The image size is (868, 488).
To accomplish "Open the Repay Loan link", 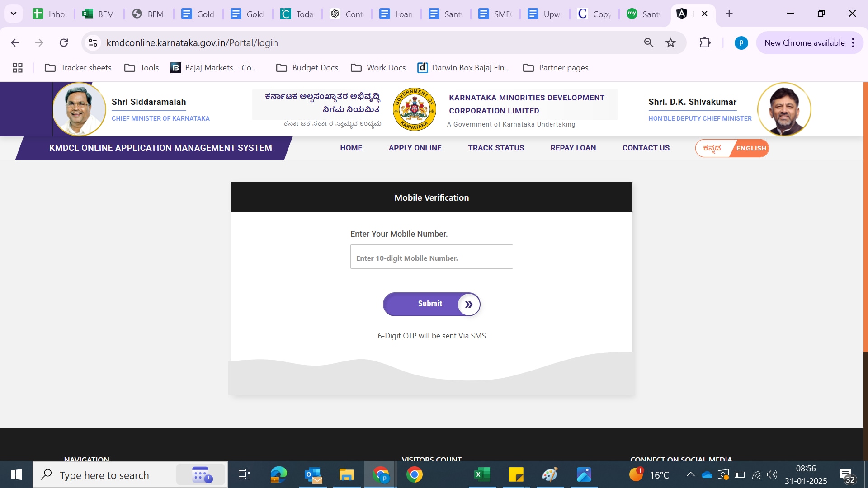I will click(x=573, y=148).
